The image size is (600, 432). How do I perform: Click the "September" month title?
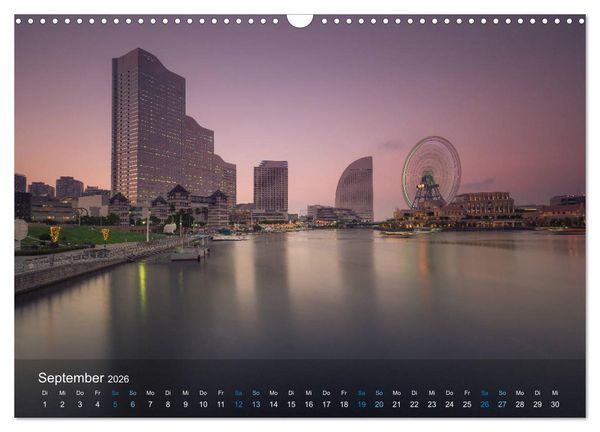click(x=71, y=378)
